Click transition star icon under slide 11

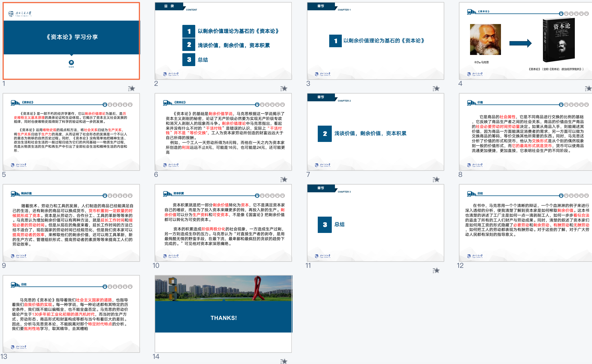[x=436, y=270]
